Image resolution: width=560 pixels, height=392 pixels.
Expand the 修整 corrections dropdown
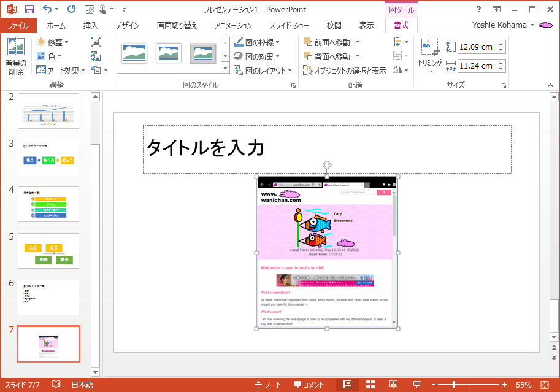[53, 42]
